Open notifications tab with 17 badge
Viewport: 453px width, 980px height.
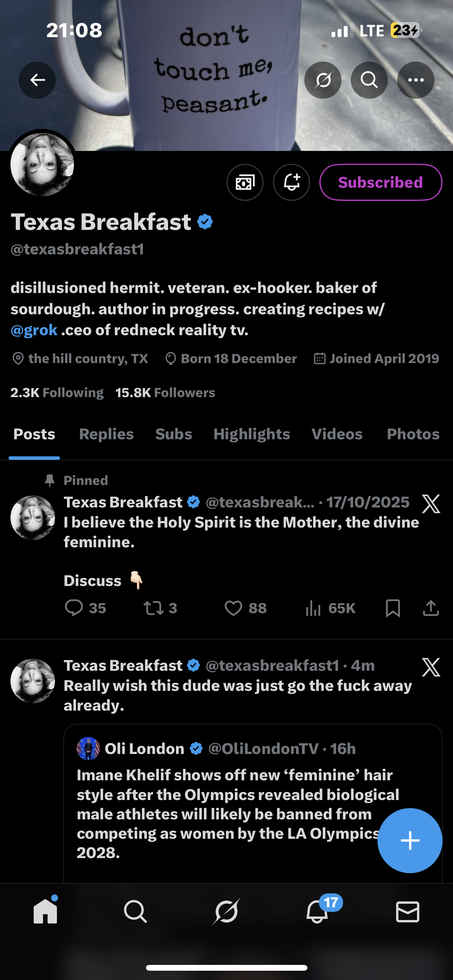click(x=317, y=912)
